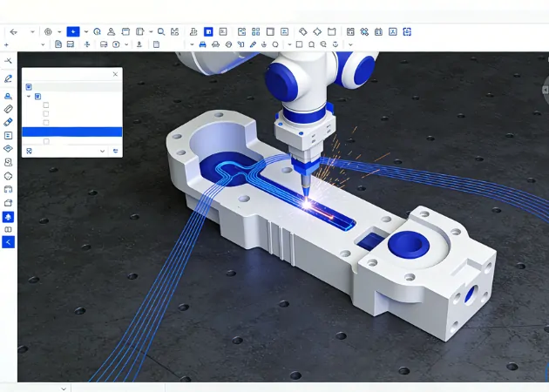Click the folder share icon in left sidebar

point(8,203)
